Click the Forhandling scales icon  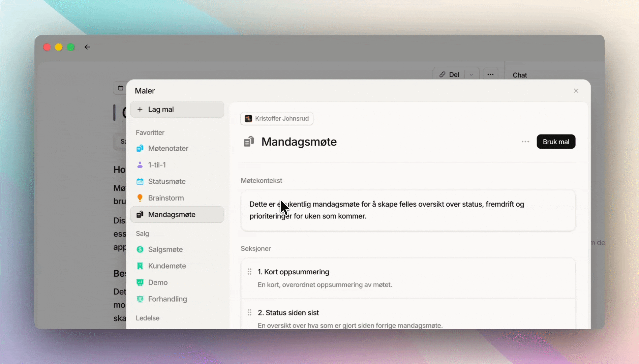point(140,299)
